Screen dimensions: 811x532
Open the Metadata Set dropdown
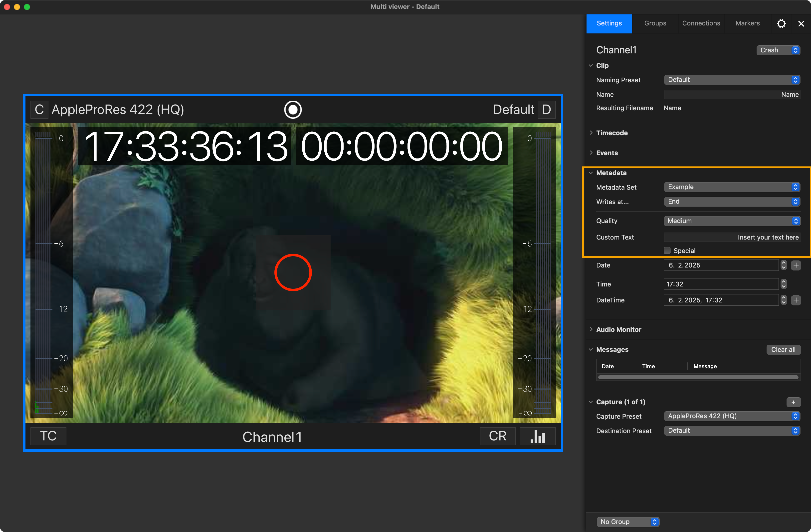click(732, 187)
